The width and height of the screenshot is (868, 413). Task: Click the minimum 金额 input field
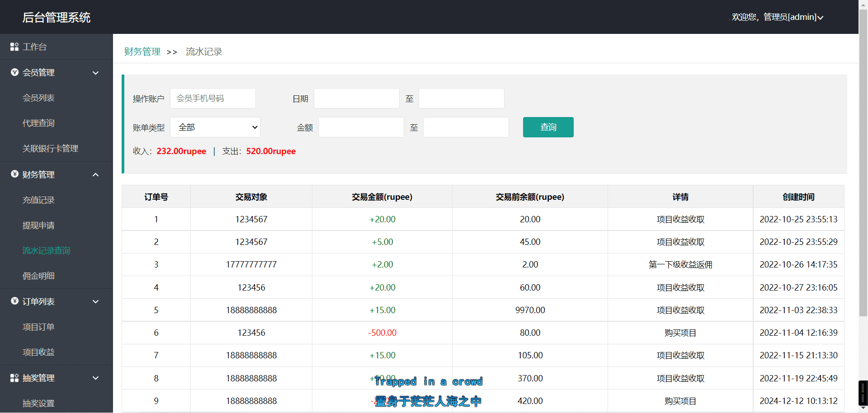(361, 127)
